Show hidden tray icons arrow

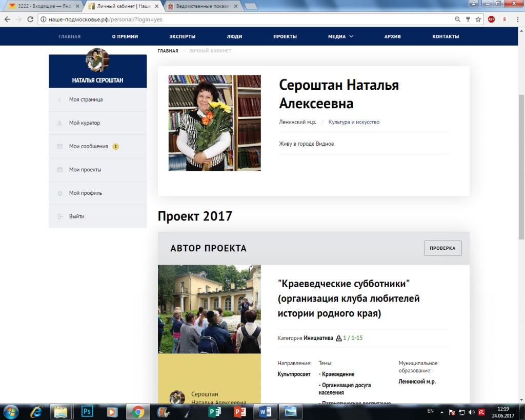tap(441, 412)
